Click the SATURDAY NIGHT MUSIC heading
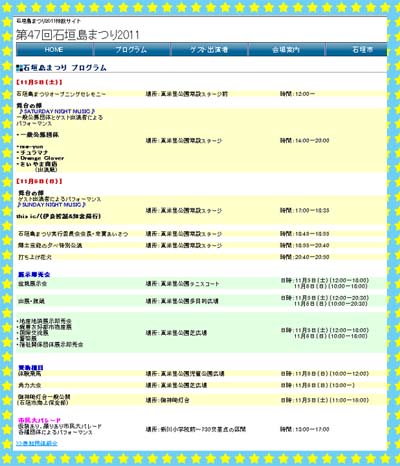The height and width of the screenshot is (466, 400). [x=57, y=111]
